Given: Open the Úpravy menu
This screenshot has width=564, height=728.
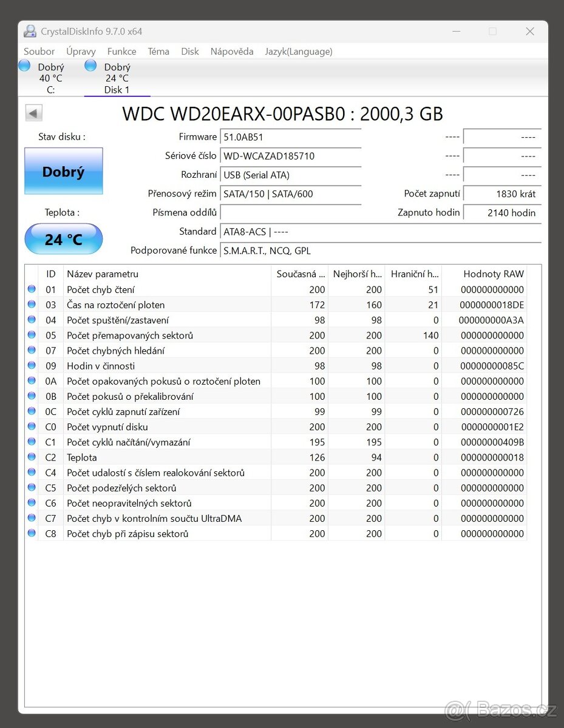Looking at the screenshot, I should pyautogui.click(x=81, y=52).
